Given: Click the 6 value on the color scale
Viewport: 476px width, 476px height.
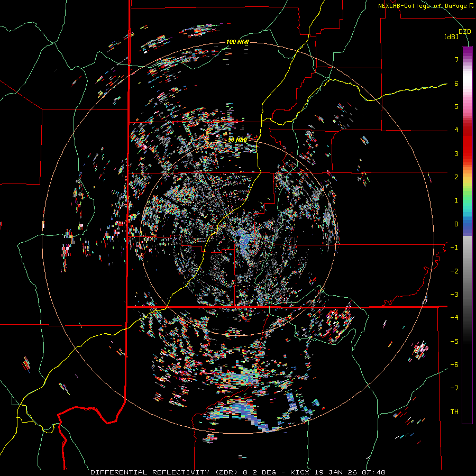Looking at the screenshot, I should click(456, 83).
